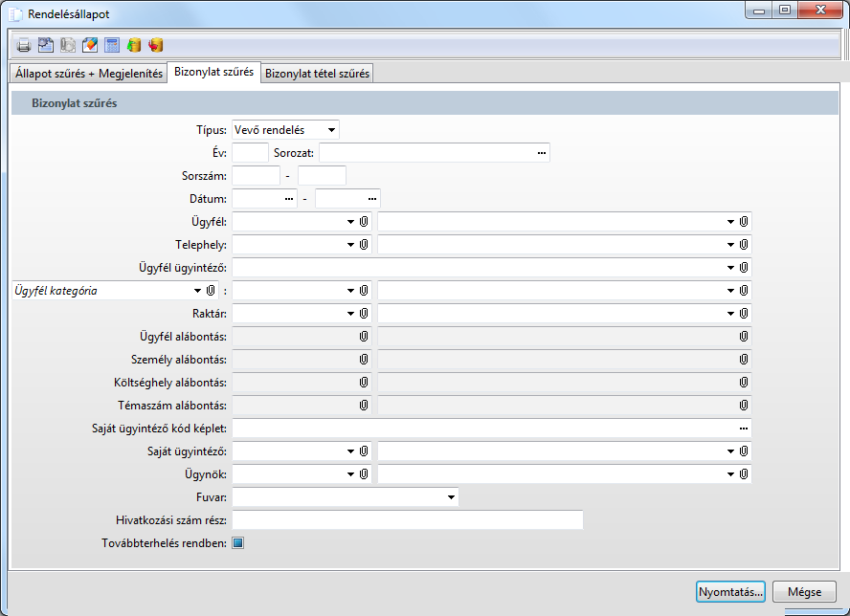Switch to Állapot szűrés + Megjelenítés tab

click(x=89, y=74)
